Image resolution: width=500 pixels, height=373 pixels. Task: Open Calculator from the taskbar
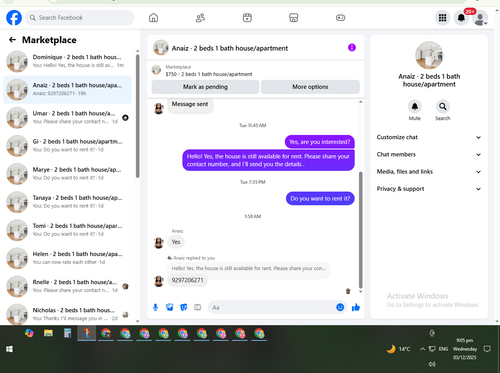[67, 333]
